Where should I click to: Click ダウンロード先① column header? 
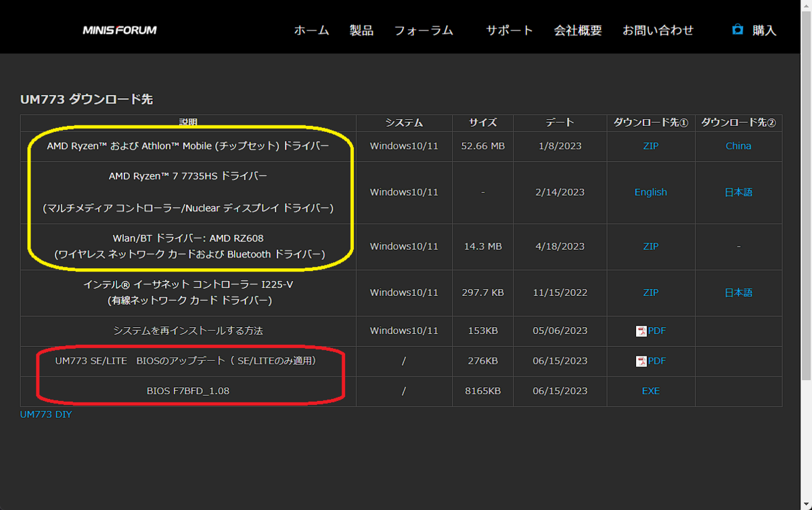pos(651,123)
